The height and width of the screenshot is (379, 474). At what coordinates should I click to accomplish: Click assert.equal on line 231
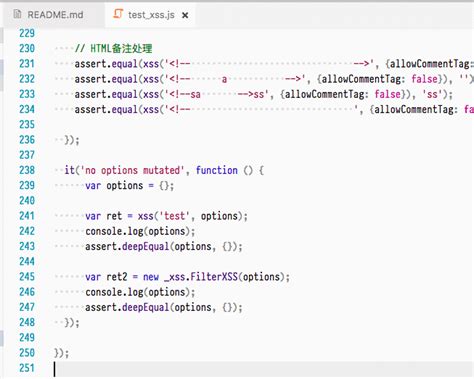click(x=106, y=64)
